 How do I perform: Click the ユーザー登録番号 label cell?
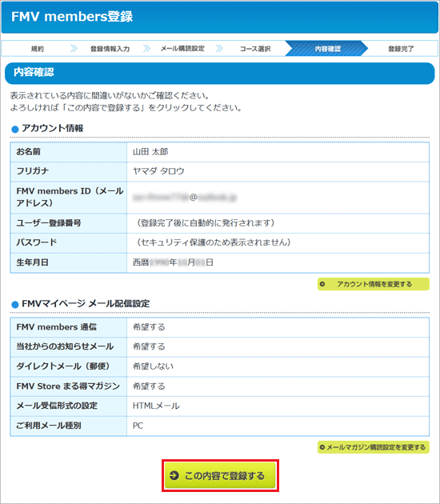tap(69, 223)
